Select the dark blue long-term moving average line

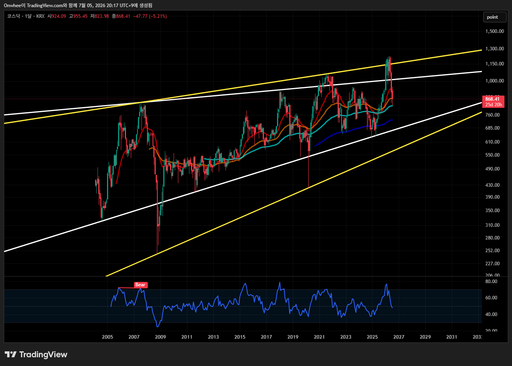click(x=353, y=129)
